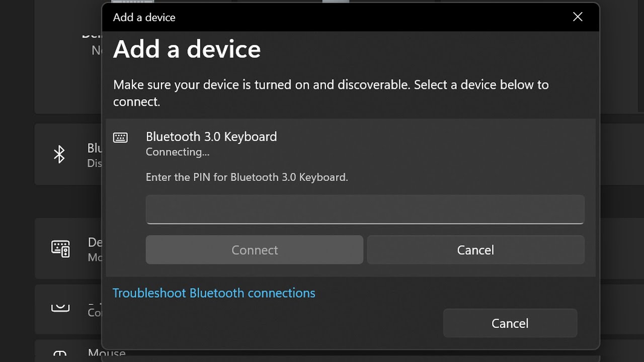The width and height of the screenshot is (644, 362).
Task: Close the Add a device dialog
Action: (x=577, y=17)
